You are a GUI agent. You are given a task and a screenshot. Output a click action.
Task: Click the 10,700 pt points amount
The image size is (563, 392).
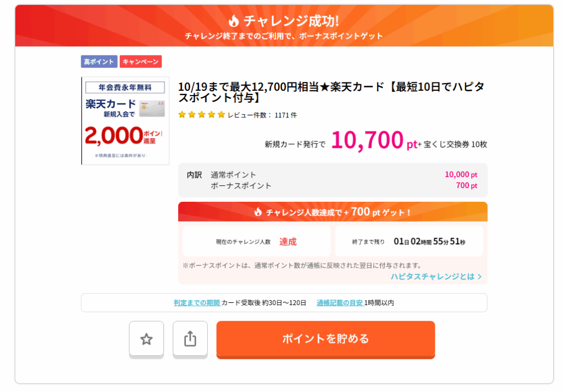coord(374,141)
